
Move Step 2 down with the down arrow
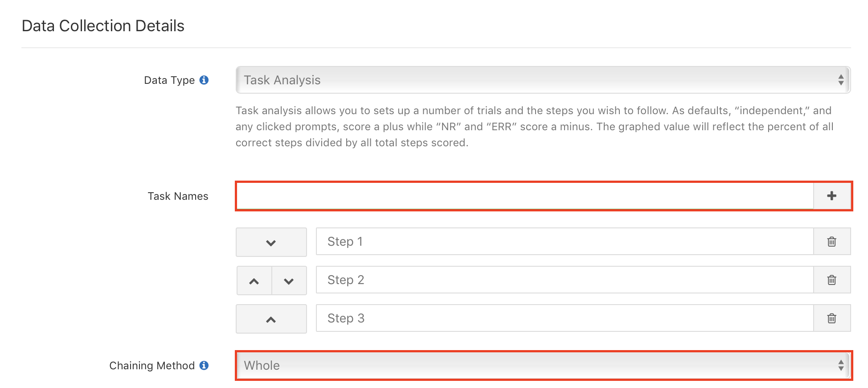[289, 281]
